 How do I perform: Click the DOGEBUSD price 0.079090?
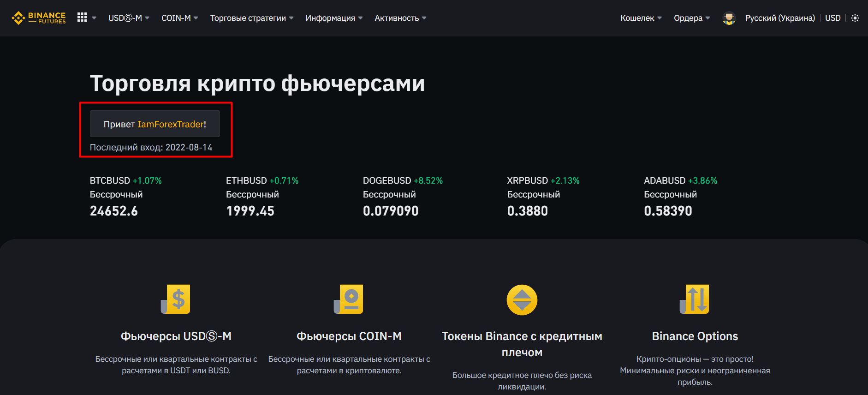(x=391, y=211)
